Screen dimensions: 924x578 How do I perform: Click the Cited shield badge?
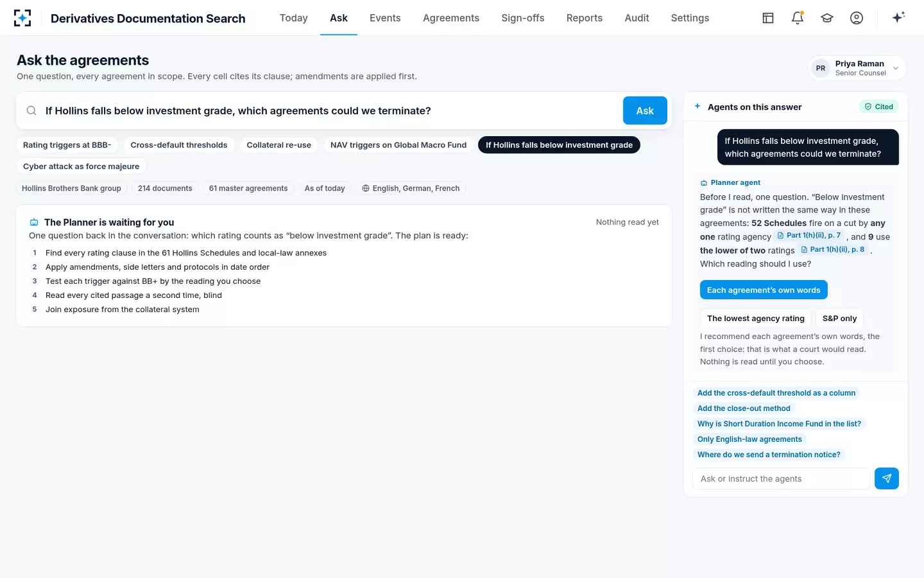tap(878, 107)
